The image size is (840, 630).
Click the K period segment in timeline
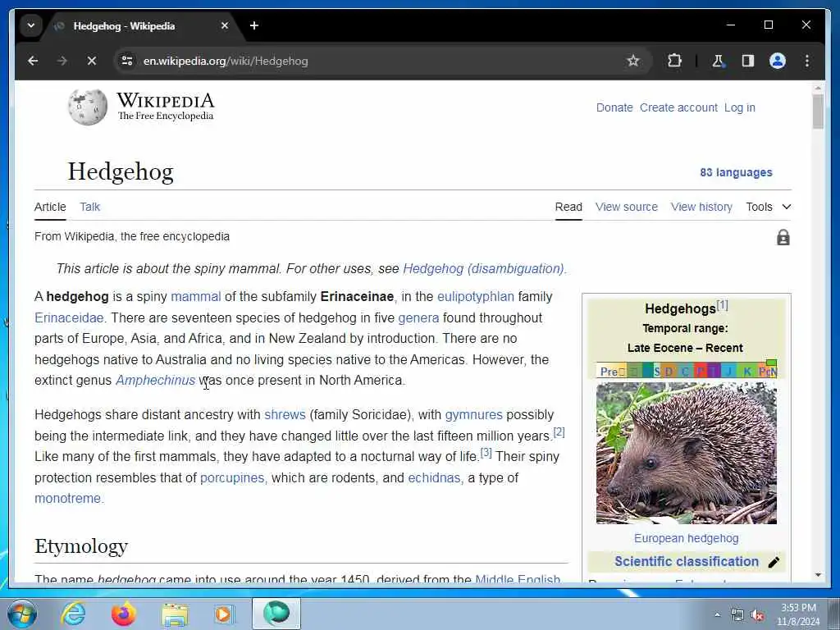coord(746,371)
